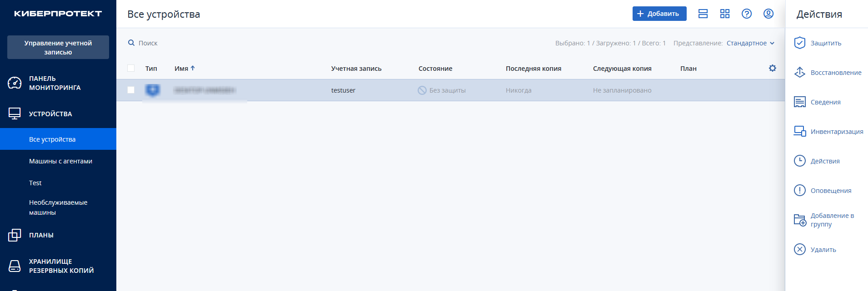Open table column settings gear
Viewport: 868px width, 291px height.
coord(773,68)
